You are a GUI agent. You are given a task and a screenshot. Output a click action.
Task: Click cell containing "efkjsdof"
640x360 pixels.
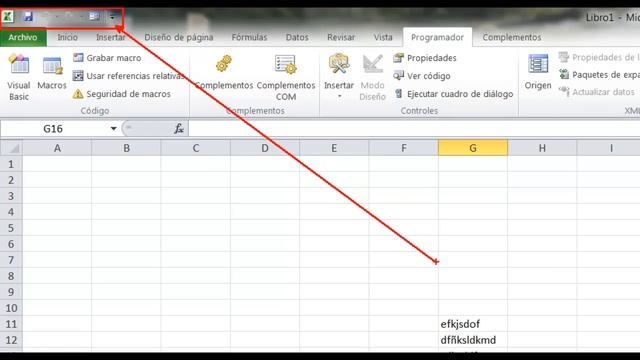(473, 324)
